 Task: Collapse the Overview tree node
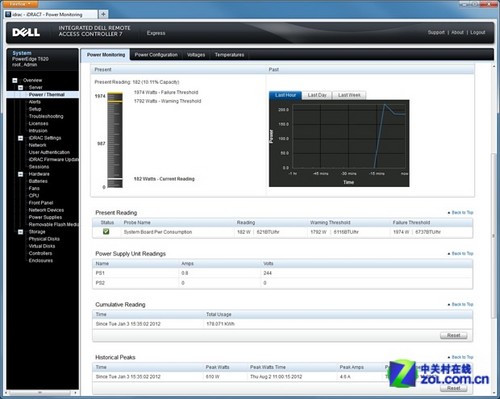pyautogui.click(x=15, y=80)
